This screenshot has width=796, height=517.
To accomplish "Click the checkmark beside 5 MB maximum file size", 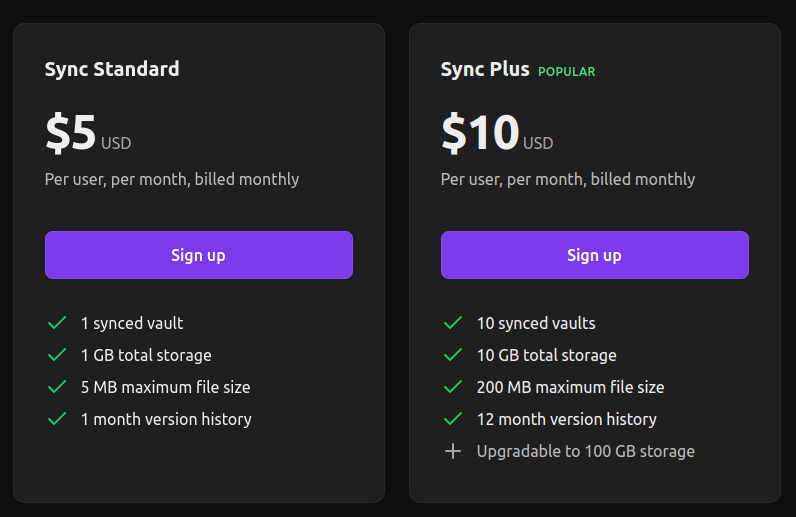I will point(57,387).
